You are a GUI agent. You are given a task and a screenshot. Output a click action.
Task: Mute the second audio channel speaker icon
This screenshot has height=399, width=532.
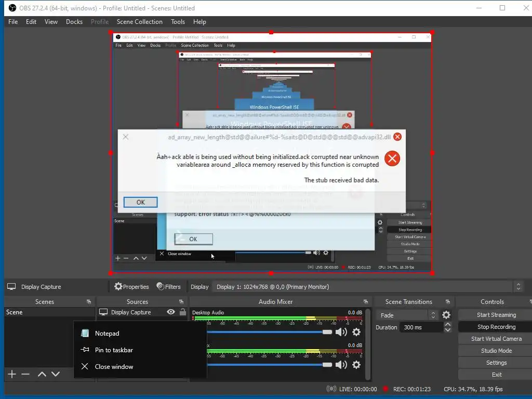pyautogui.click(x=341, y=365)
